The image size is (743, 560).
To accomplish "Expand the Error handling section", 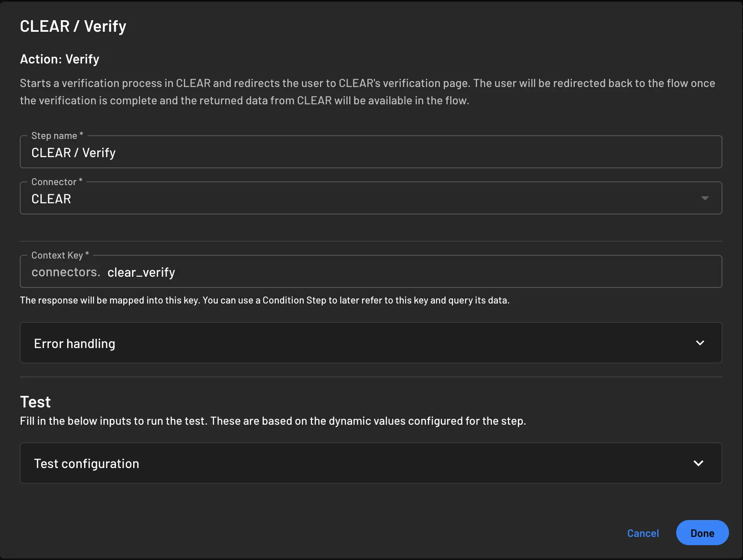I will pyautogui.click(x=371, y=343).
